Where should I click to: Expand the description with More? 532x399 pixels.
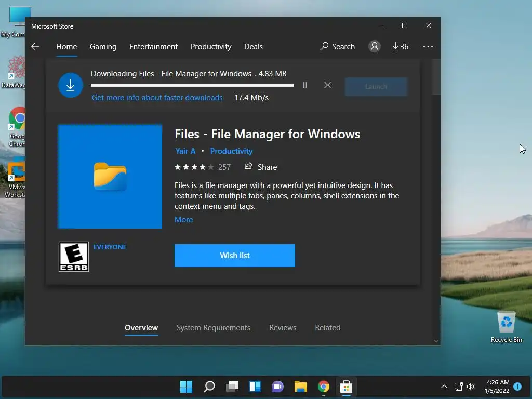[x=183, y=220]
